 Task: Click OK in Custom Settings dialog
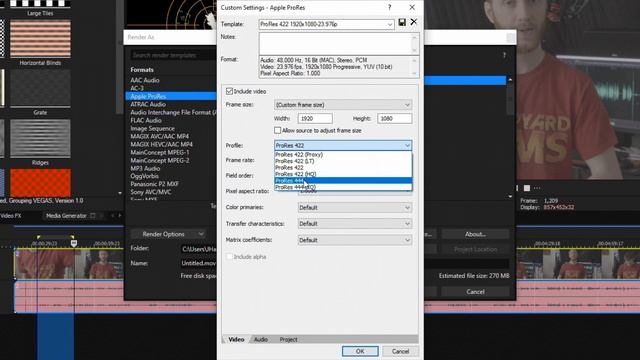click(x=360, y=351)
